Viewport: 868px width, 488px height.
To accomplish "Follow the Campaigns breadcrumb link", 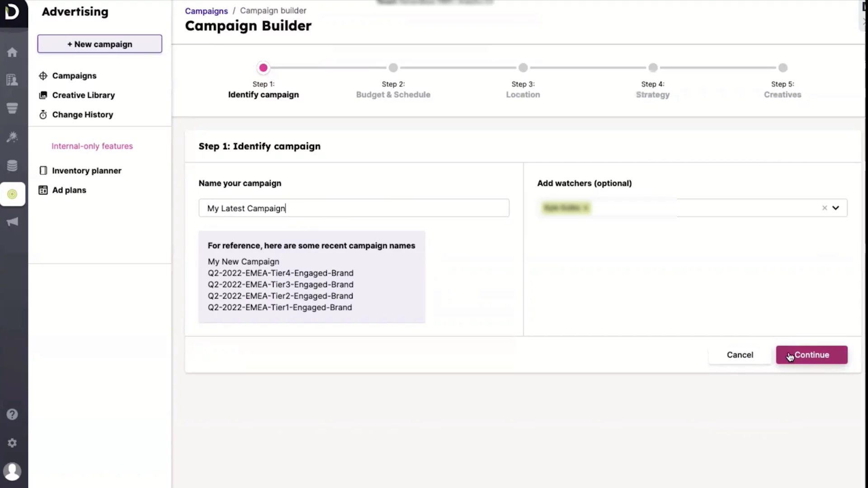I will [206, 11].
